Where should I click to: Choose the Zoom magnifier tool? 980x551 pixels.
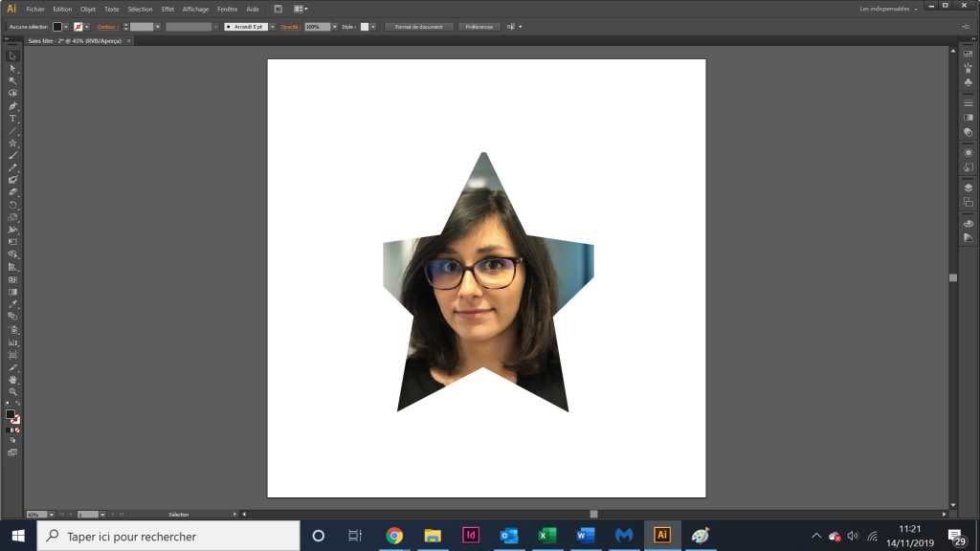(x=12, y=391)
